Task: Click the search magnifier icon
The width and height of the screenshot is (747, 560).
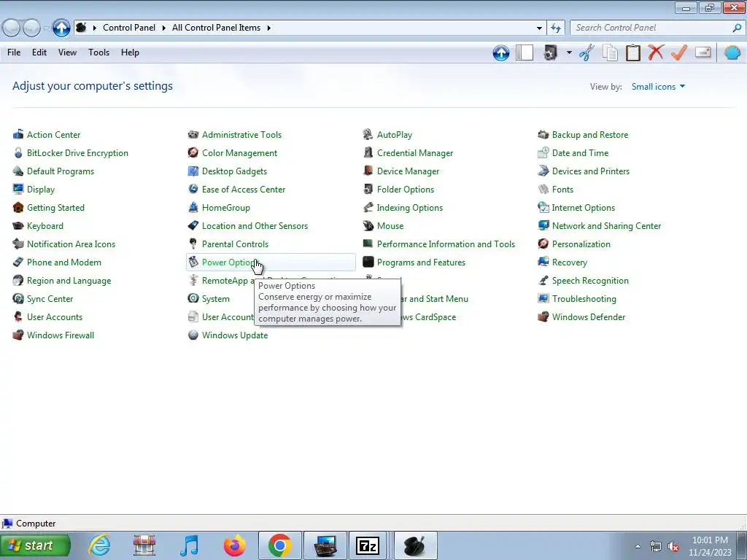Action: coord(737,28)
